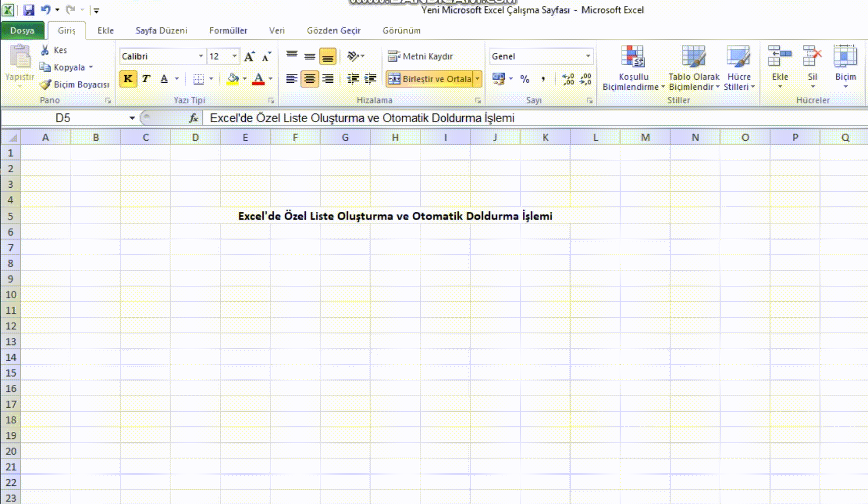Viewport: 868px width, 504px height.
Task: Increase font size with the large A icon
Action: click(x=249, y=57)
